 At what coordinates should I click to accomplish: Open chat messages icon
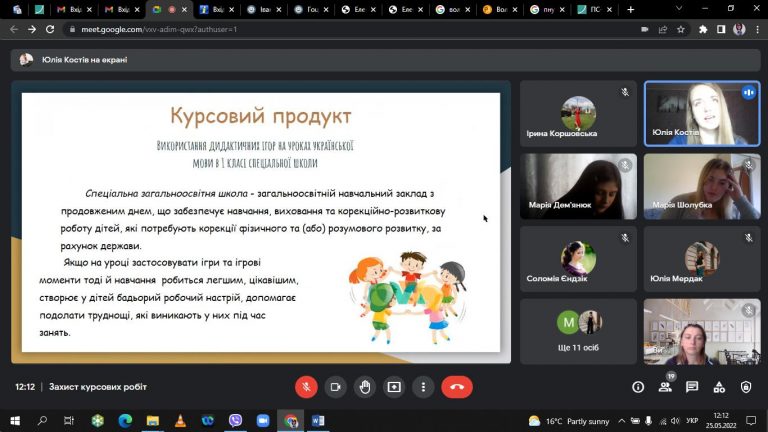(692, 387)
